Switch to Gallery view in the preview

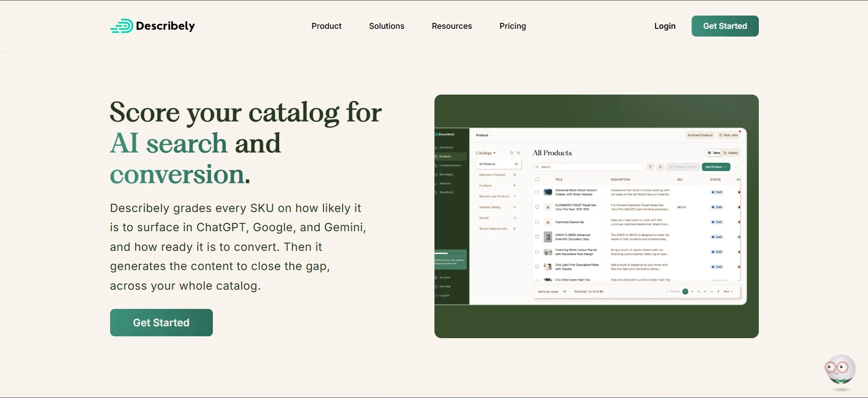coord(731,153)
